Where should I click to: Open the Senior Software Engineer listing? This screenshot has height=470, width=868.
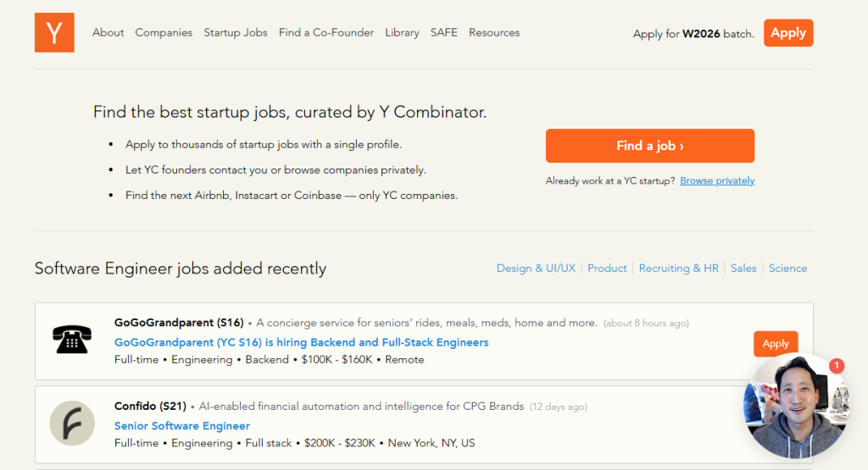182,426
